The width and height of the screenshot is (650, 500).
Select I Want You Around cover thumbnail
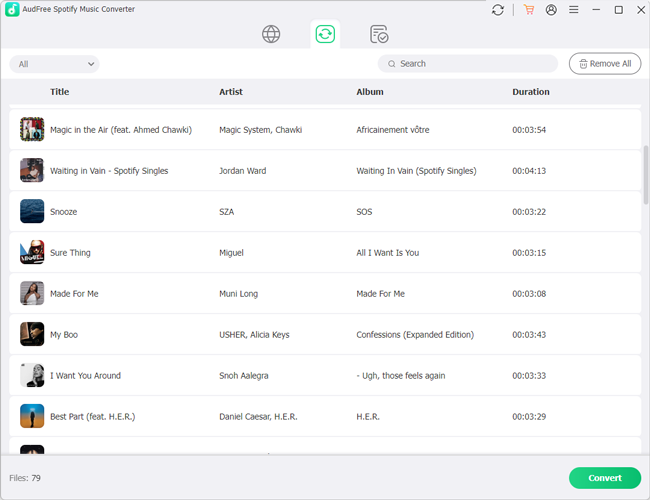click(x=32, y=375)
